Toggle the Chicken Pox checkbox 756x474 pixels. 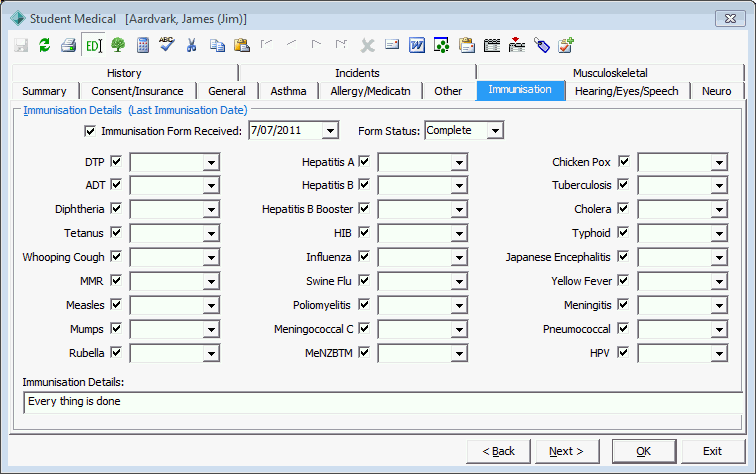point(624,161)
